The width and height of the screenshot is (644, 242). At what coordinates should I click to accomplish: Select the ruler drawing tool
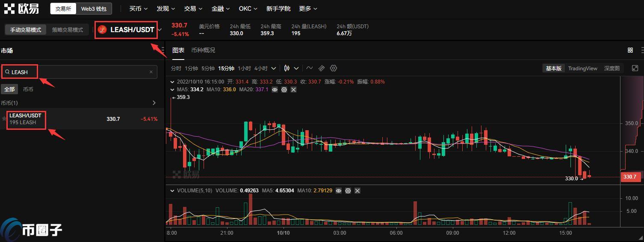(x=322, y=68)
